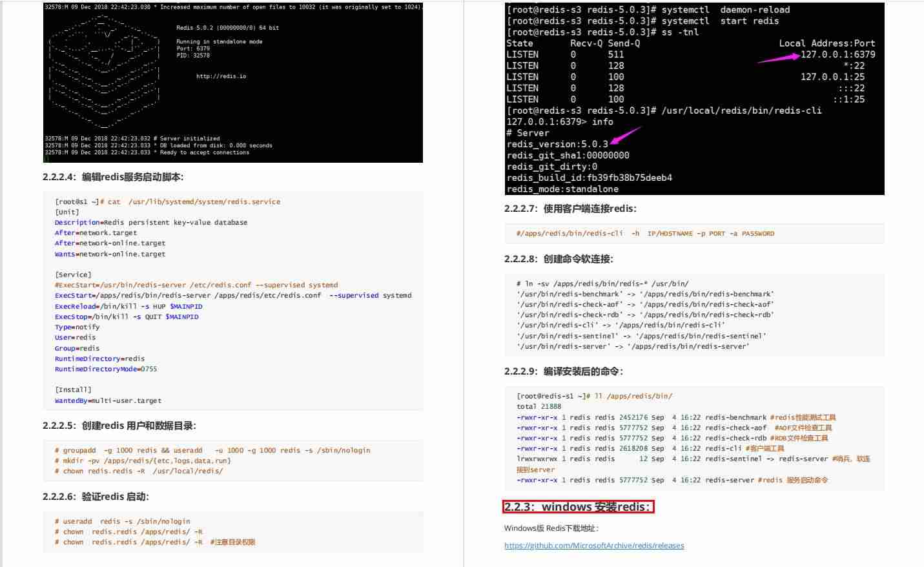Select heading "2.2.2.5: 创建redis 用户和数据目录:"
The height and width of the screenshot is (567, 924).
pyautogui.click(x=119, y=426)
